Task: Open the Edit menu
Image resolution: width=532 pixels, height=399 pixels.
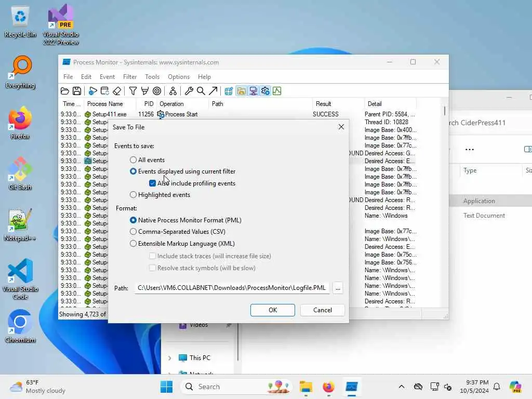Action: coord(86,77)
